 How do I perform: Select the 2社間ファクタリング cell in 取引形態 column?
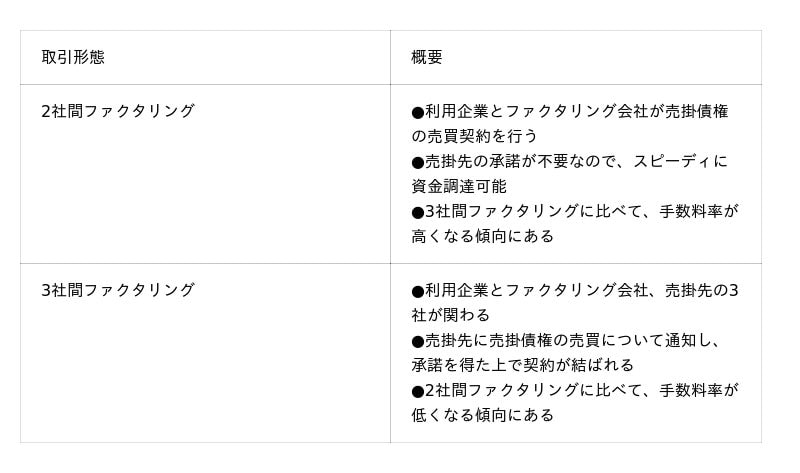118,111
